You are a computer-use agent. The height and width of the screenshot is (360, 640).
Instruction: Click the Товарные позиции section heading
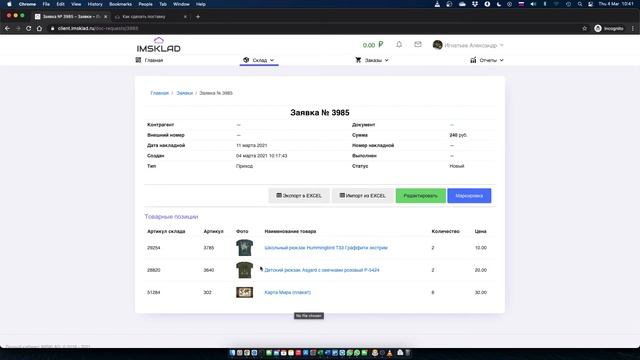[171, 217]
